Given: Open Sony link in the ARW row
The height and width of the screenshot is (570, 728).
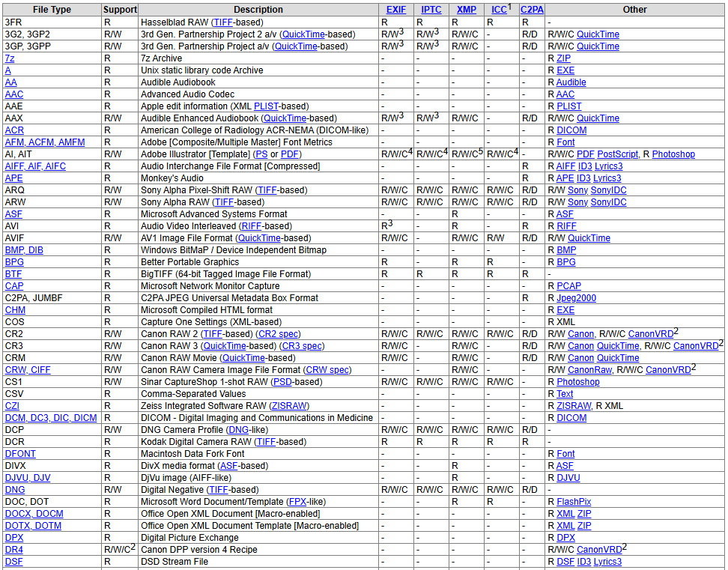Looking at the screenshot, I should point(578,202).
